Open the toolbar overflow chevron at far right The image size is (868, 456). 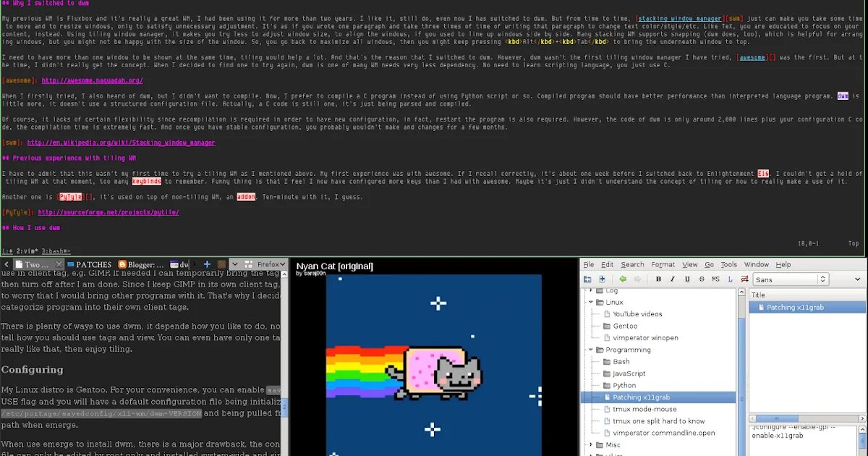pyautogui.click(x=859, y=279)
